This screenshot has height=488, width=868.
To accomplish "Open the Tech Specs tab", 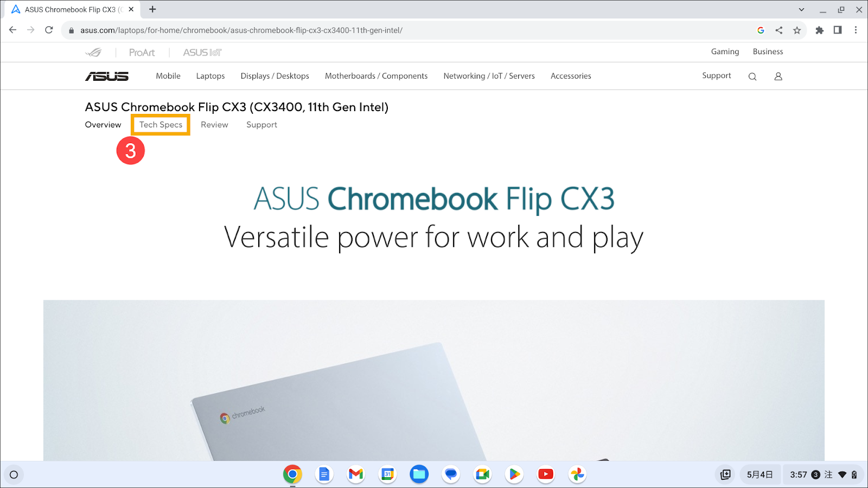I will click(161, 125).
